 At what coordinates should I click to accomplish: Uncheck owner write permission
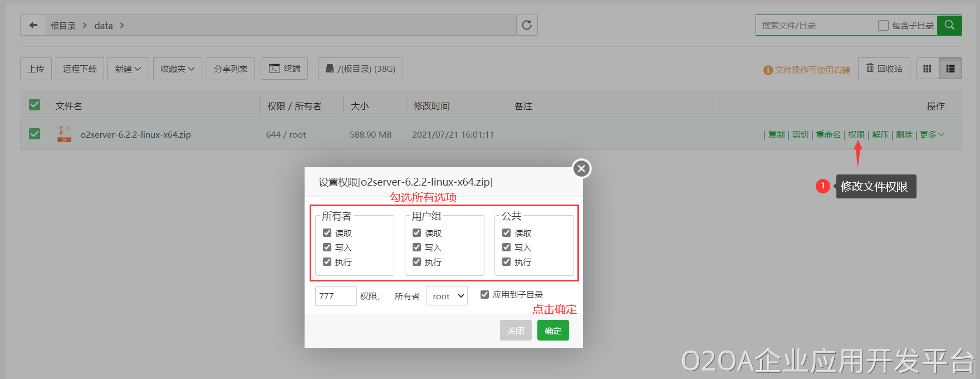pos(327,247)
